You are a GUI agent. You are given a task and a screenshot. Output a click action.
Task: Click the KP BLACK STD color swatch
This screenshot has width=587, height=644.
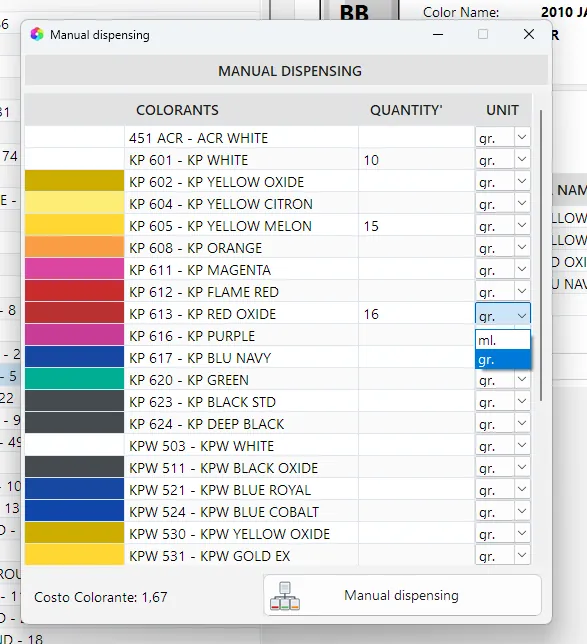(74, 401)
